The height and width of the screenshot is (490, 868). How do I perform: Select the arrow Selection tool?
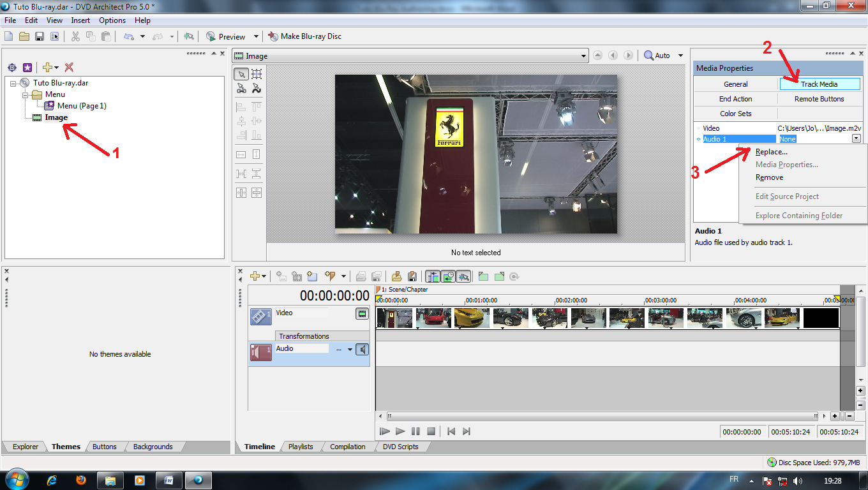coord(241,74)
